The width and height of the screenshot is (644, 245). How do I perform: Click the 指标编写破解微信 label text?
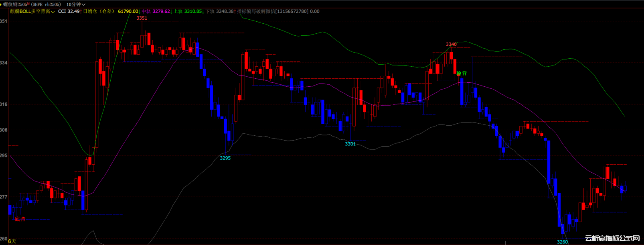click(256, 11)
